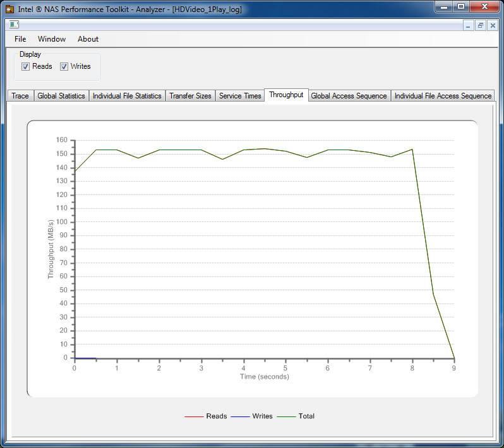Switch to the Global Statistics tab

61,96
